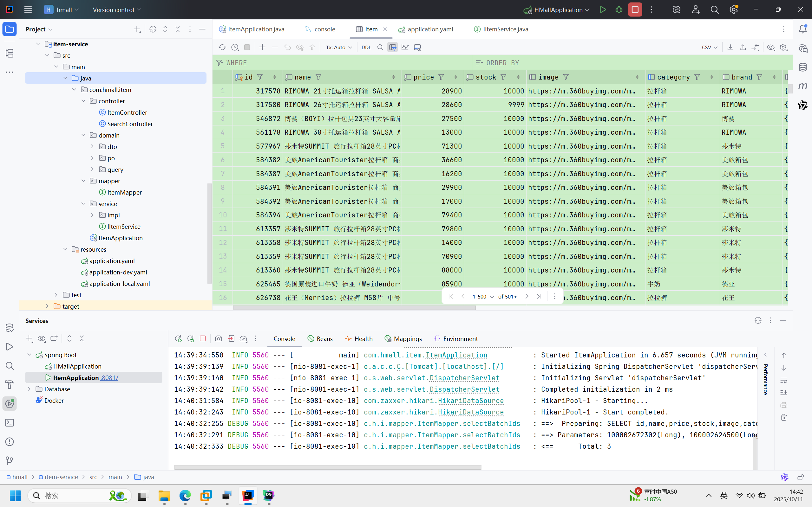Open the Tx: Auto transaction dropdown

tap(338, 47)
